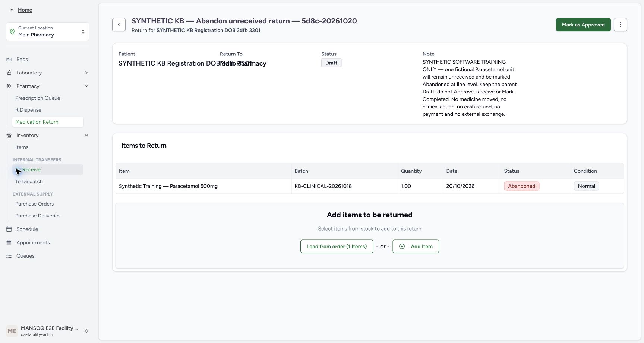The height and width of the screenshot is (343, 644).
Task: Click the Normal condition badge
Action: [586, 186]
